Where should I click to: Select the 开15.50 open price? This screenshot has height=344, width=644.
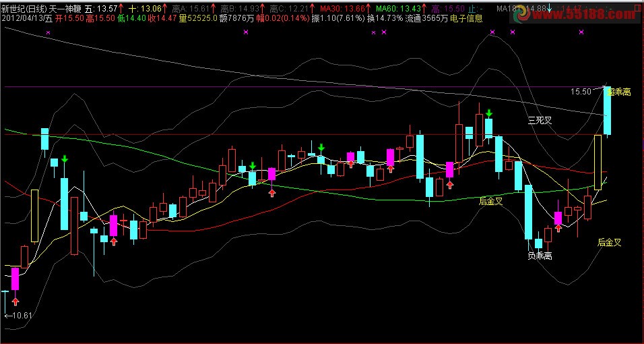(x=69, y=18)
